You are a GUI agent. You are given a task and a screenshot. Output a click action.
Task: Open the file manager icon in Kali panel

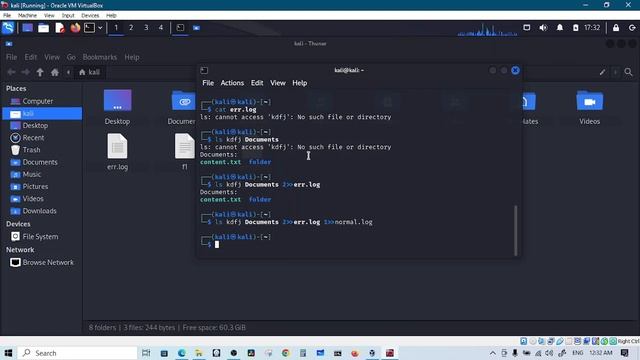[x=43, y=28]
